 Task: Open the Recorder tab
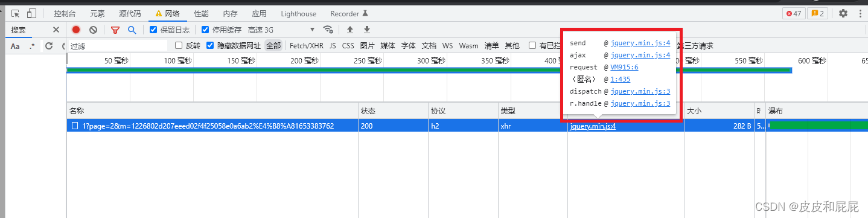[x=349, y=13]
